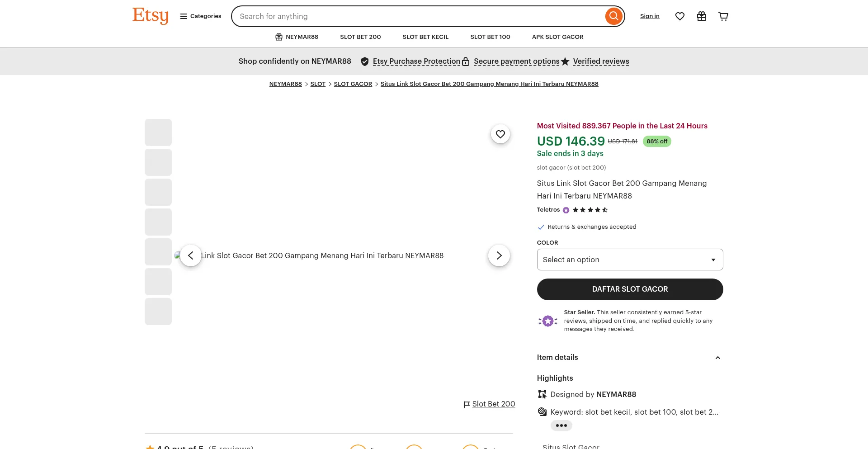Open the Color select dropdown
Viewport: 868px width, 449px height.
tap(630, 260)
